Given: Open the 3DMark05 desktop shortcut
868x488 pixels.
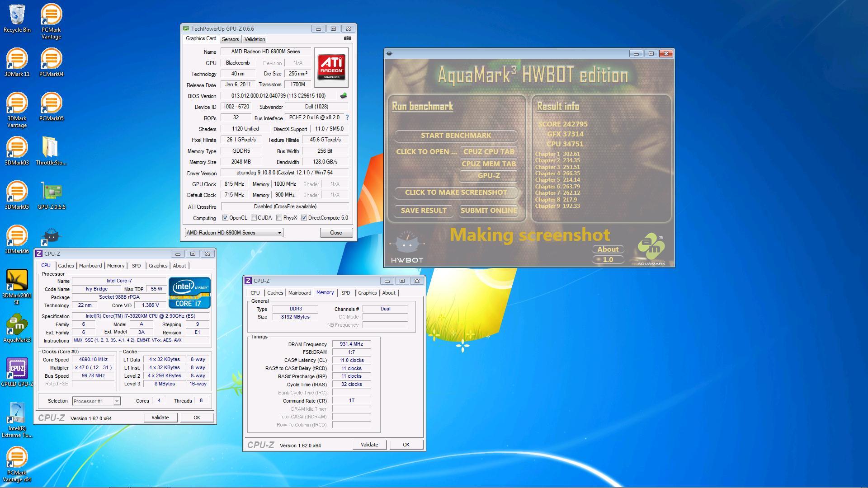Looking at the screenshot, I should [x=17, y=195].
